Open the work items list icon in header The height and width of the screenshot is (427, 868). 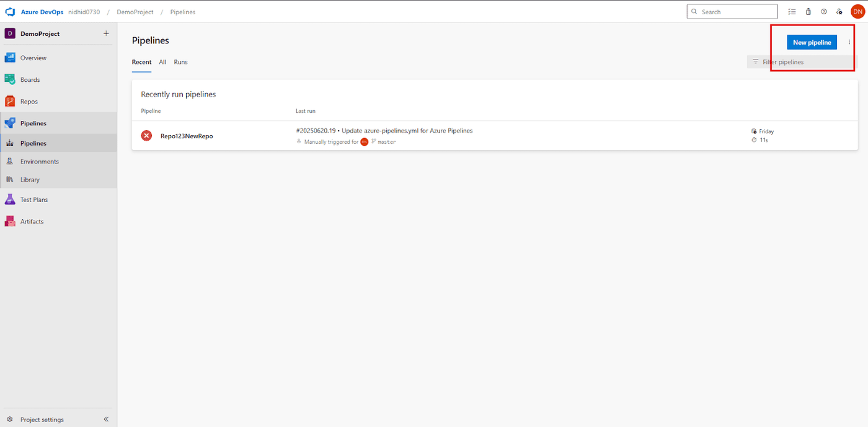[x=792, y=12]
